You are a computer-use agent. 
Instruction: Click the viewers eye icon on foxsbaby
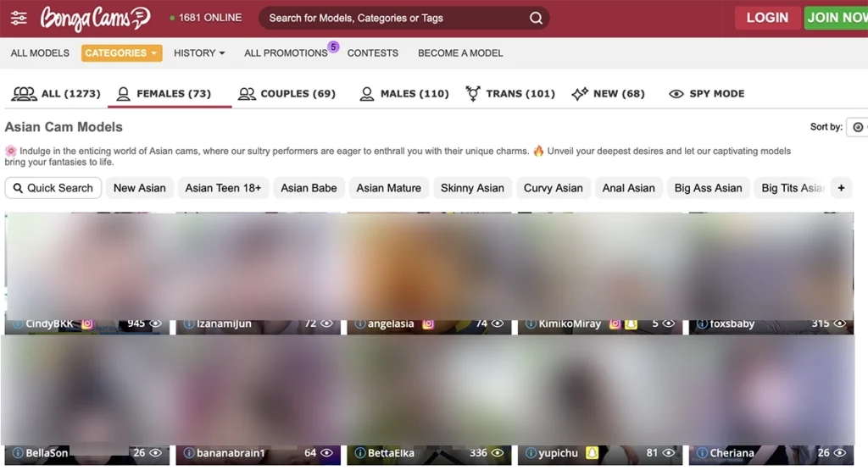pos(840,323)
